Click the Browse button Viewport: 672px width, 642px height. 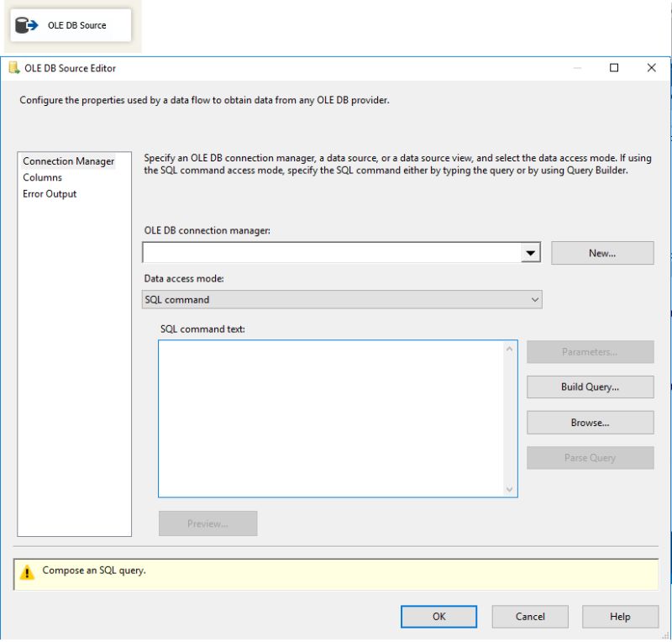(x=590, y=422)
